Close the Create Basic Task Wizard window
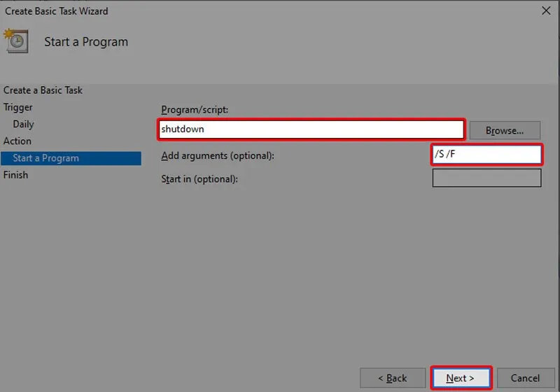Image resolution: width=560 pixels, height=392 pixels. coord(545,11)
